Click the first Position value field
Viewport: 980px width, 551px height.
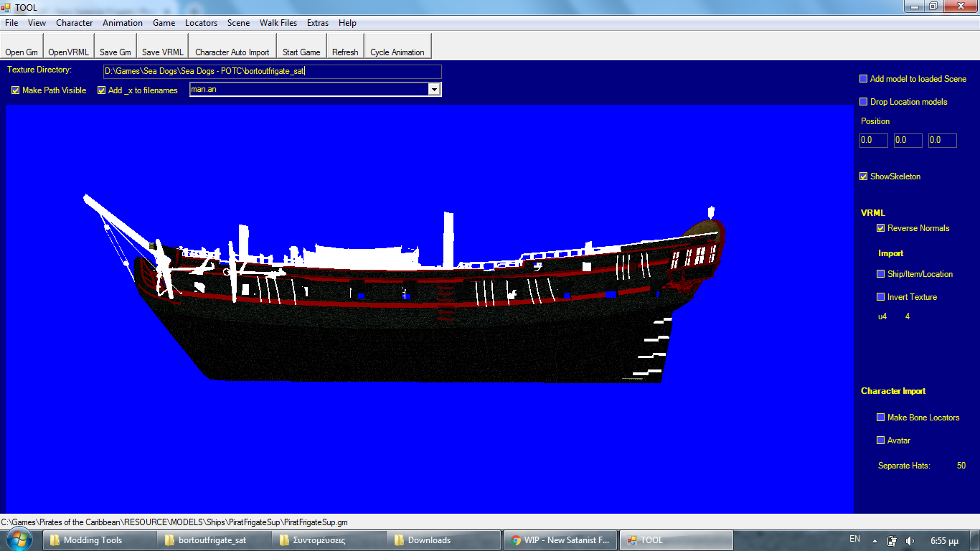point(873,141)
